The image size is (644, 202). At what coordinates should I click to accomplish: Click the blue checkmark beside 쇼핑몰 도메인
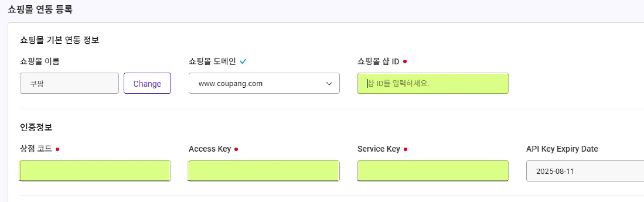pyautogui.click(x=243, y=62)
